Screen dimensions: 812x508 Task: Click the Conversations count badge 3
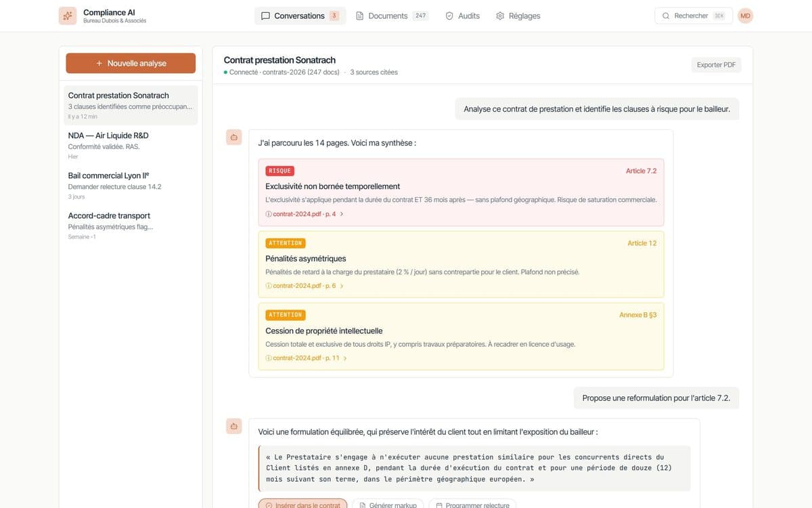click(x=334, y=16)
